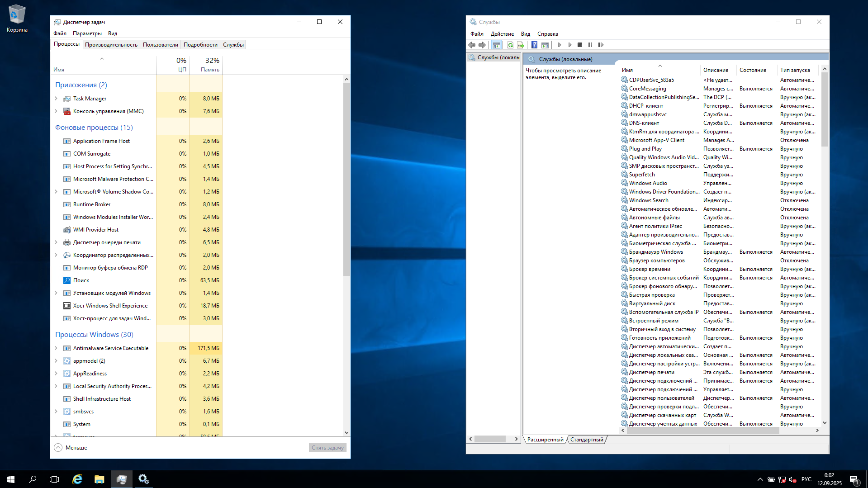Export the Services list
868x488 pixels.
(x=521, y=45)
